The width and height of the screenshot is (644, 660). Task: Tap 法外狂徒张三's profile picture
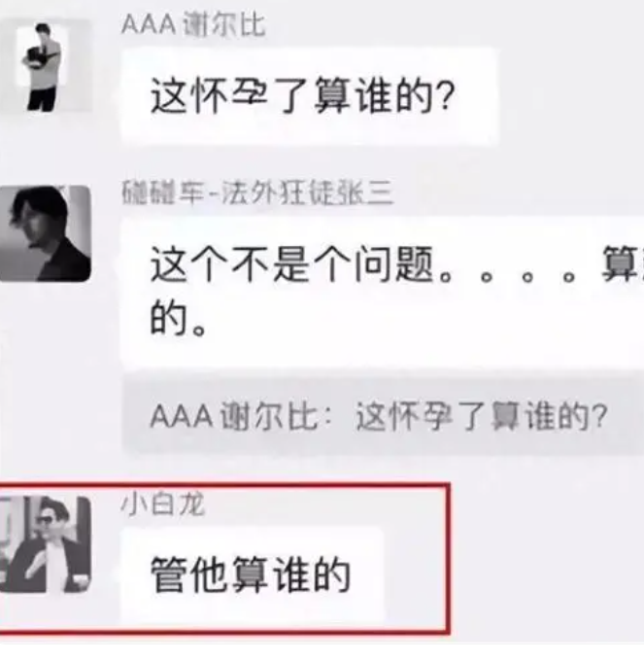click(46, 233)
